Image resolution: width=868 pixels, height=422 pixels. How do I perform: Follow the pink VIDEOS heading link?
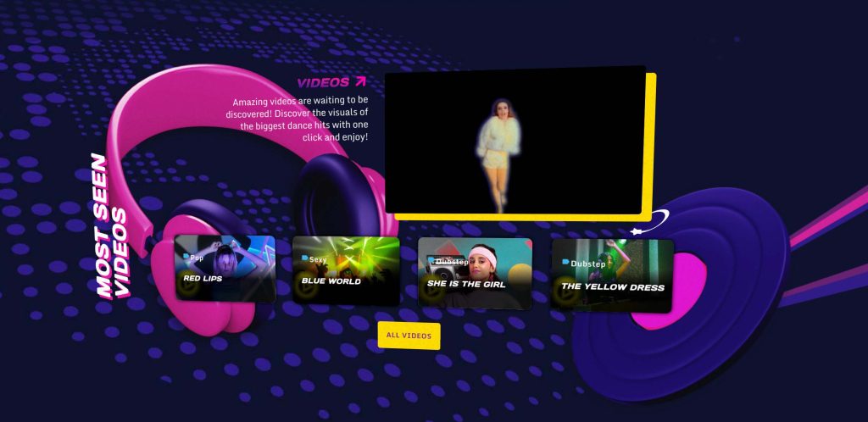click(322, 83)
